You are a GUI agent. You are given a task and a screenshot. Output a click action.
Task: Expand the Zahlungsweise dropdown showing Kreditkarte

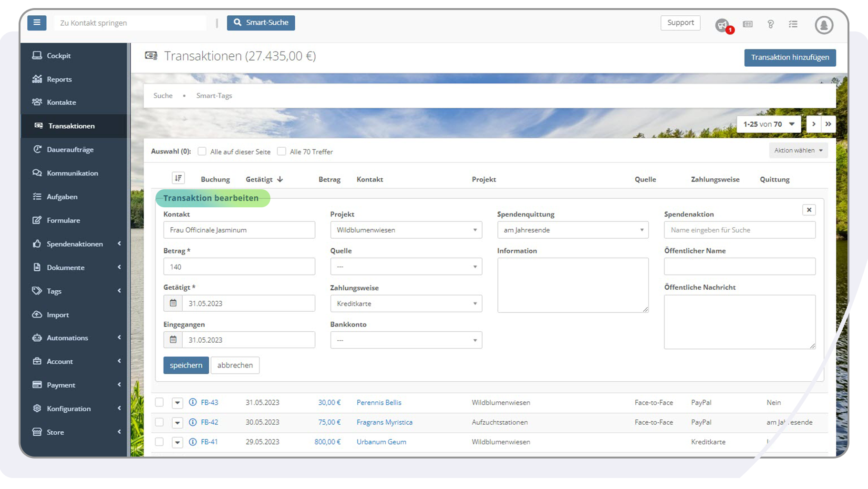406,304
